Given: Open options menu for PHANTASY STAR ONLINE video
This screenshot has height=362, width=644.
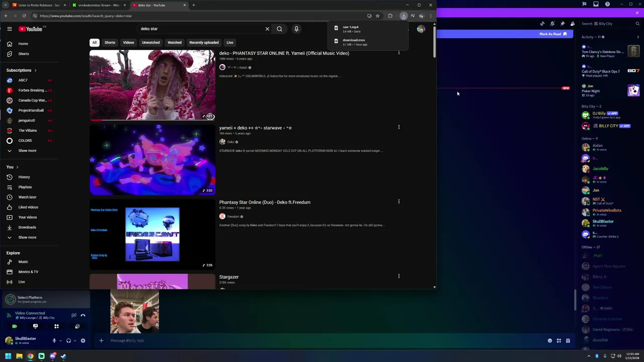Looking at the screenshot, I should (399, 53).
